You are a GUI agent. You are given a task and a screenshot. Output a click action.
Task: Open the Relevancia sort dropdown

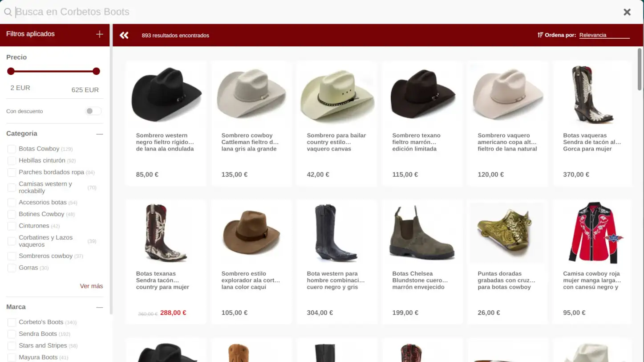(604, 35)
